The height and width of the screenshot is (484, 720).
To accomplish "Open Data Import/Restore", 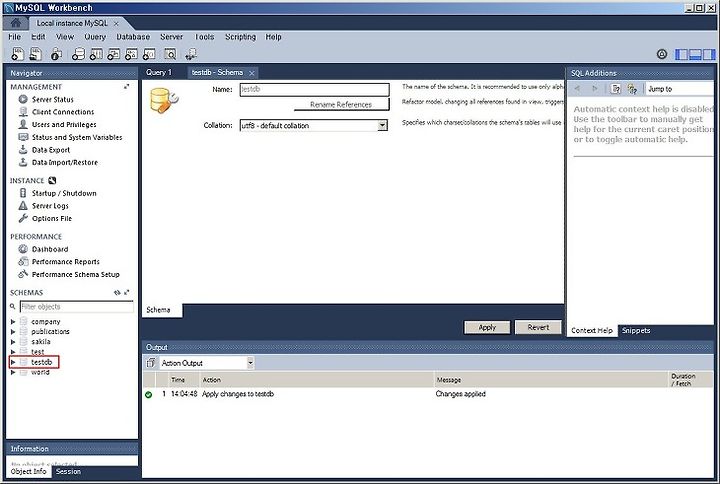I will pyautogui.click(x=65, y=162).
